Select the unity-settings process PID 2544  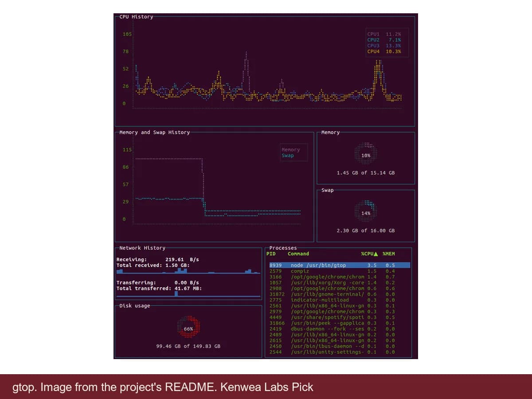(x=340, y=352)
